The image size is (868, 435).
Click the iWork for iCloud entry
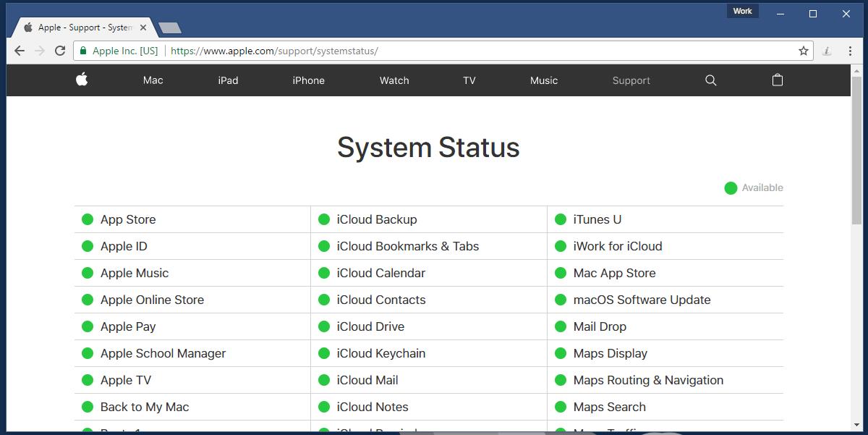pos(618,246)
